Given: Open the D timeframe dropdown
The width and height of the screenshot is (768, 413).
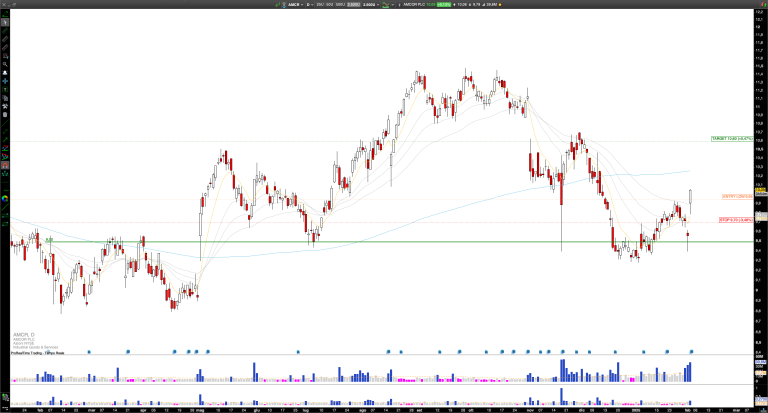Looking at the screenshot, I should point(309,4).
